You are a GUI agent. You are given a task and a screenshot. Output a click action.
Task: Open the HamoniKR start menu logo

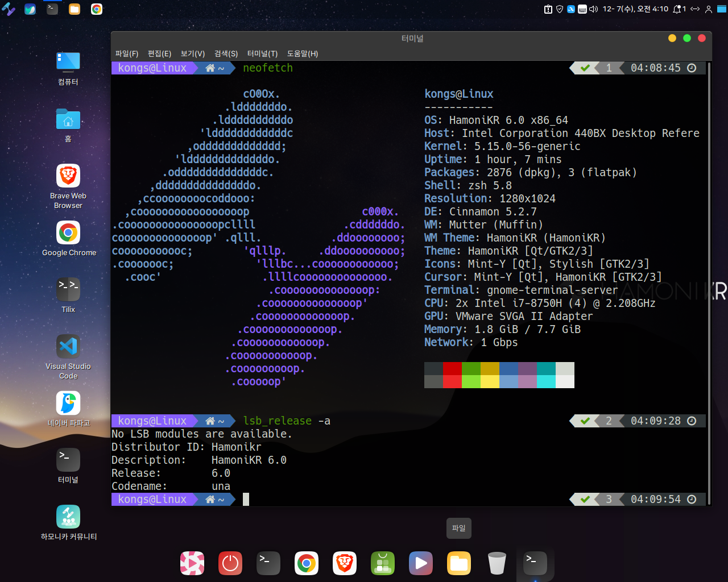[x=9, y=9]
